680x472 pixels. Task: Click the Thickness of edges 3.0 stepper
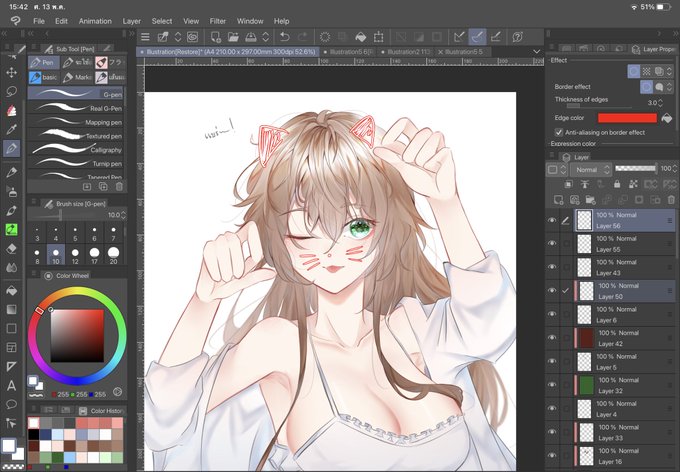[660, 103]
